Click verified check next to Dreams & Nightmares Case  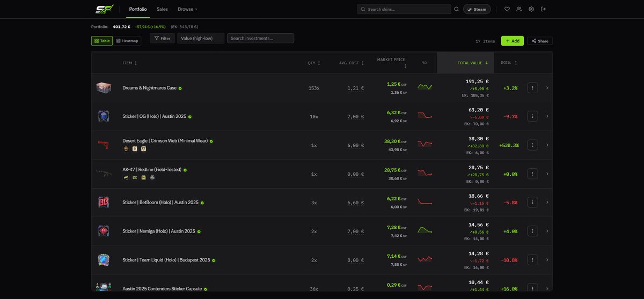point(180,88)
